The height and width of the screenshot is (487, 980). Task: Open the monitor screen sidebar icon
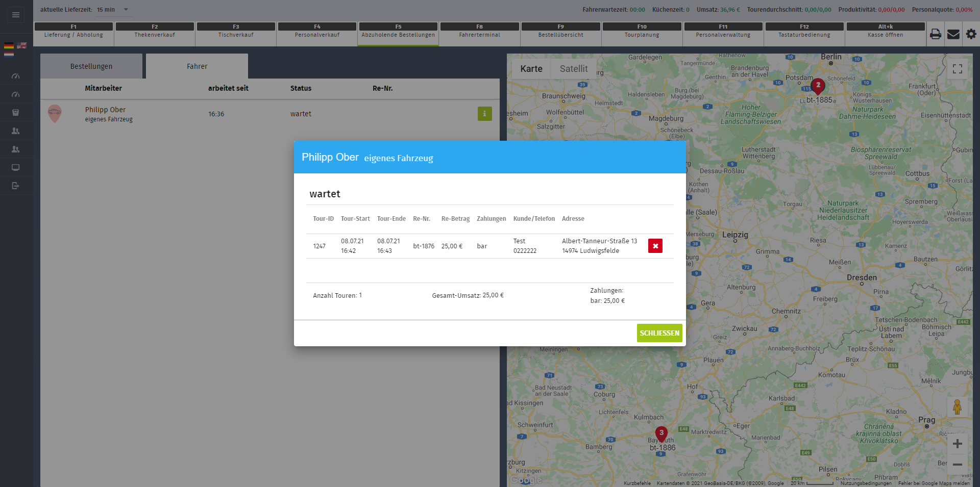[16, 168]
